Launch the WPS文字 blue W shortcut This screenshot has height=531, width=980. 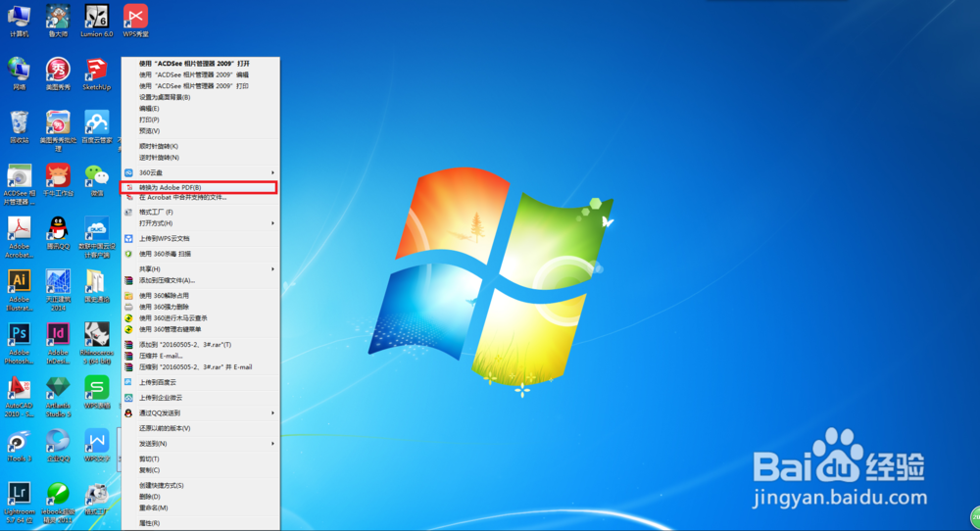point(97,446)
